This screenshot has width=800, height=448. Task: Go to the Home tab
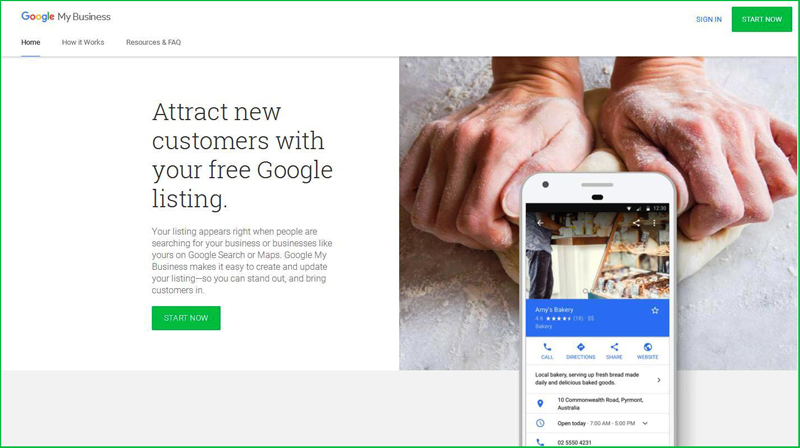(31, 42)
